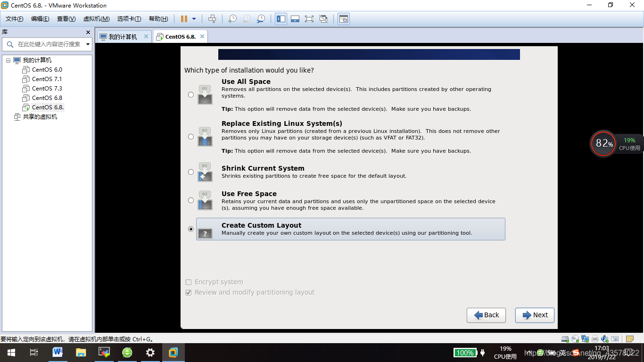Click the hard disk status bar icon
Screen dimensions: 644x362
(565, 339)
